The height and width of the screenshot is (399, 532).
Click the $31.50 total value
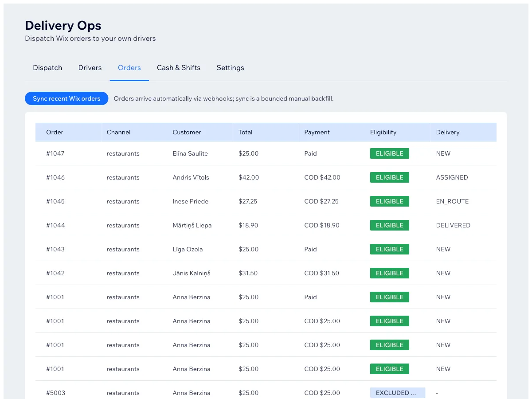click(248, 273)
